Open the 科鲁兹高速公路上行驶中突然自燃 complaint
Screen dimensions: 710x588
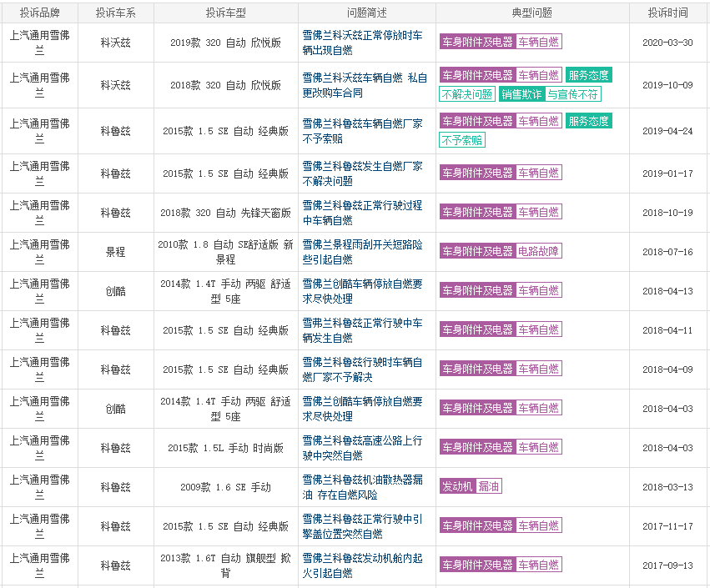362,448
